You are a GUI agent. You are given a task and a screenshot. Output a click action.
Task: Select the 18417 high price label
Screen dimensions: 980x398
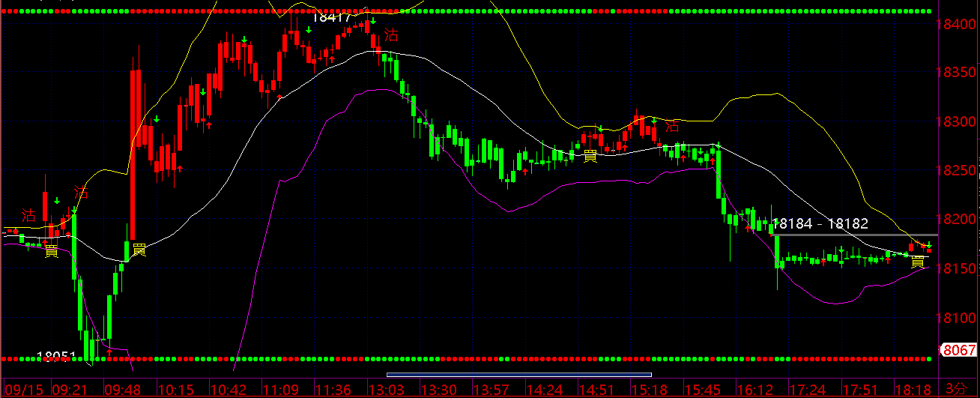tap(330, 17)
